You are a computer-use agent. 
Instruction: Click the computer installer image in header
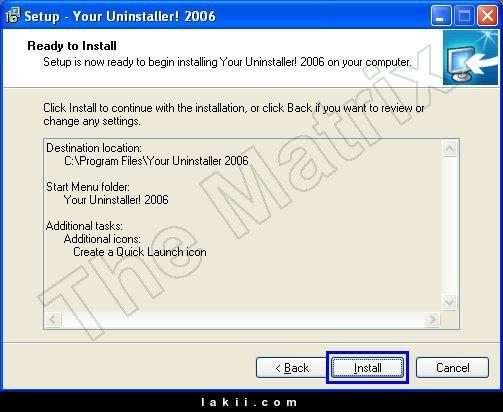point(470,57)
